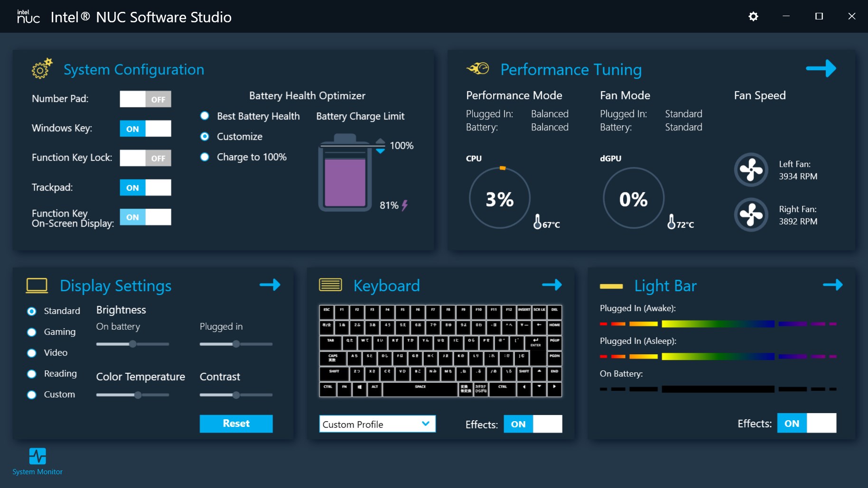The height and width of the screenshot is (488, 868).
Task: Select Video display mode
Action: 32,353
